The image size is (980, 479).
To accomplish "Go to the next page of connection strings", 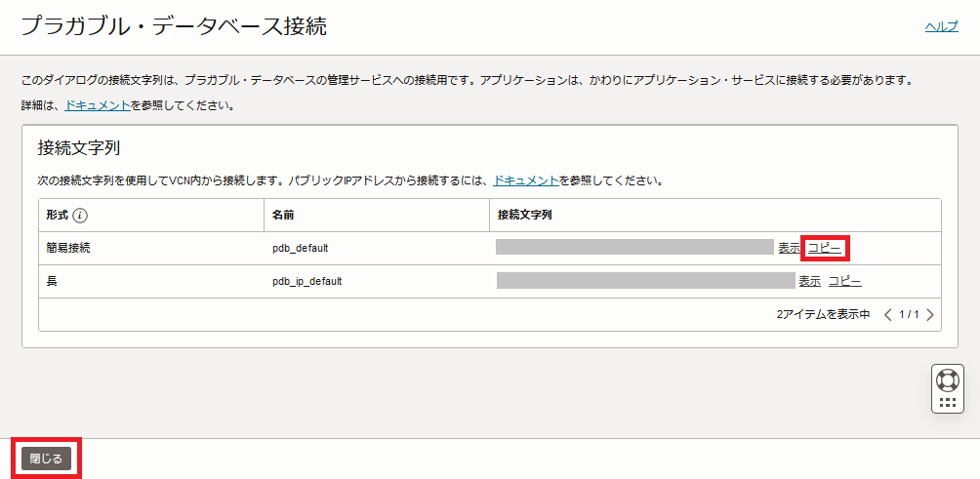I will pyautogui.click(x=930, y=315).
